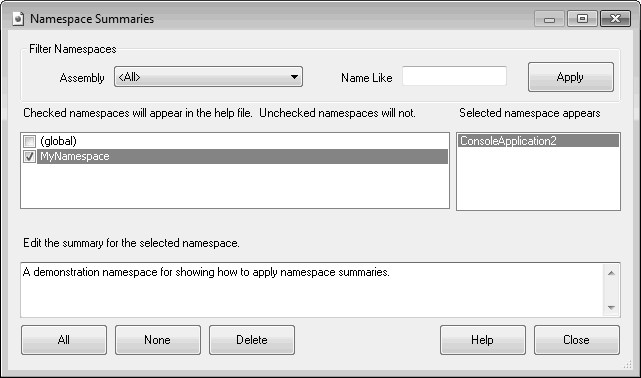Select the MyNamespace row
Screen dimensions: 641x378
point(243,156)
